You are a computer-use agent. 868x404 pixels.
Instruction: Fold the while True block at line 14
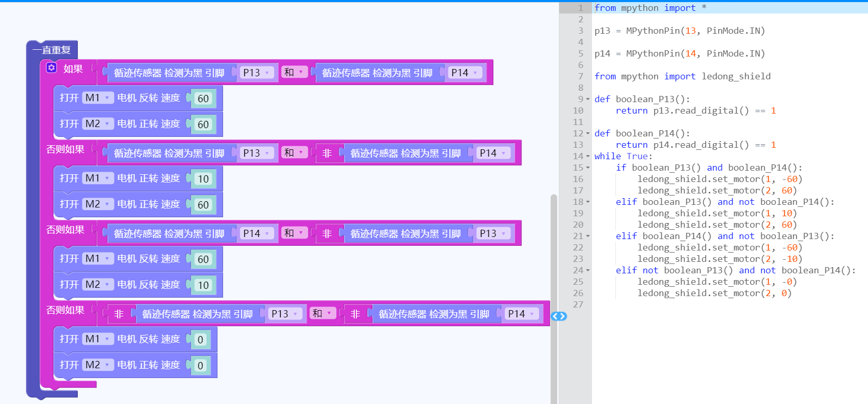tap(588, 156)
